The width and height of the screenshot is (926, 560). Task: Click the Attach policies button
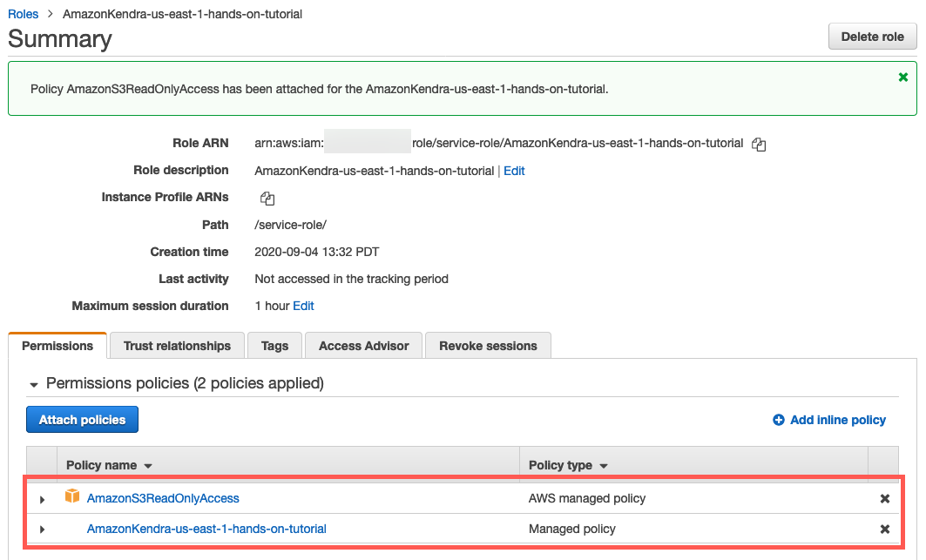(x=82, y=420)
